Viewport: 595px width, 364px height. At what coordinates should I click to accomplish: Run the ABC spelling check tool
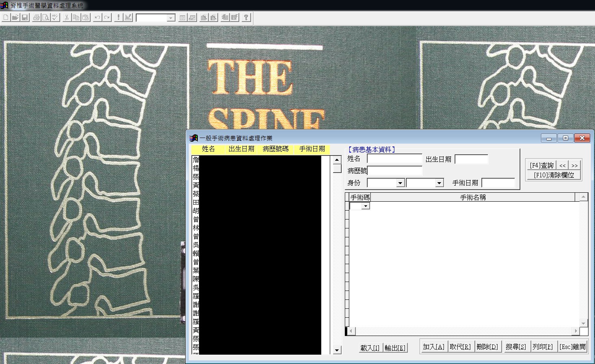[55, 17]
